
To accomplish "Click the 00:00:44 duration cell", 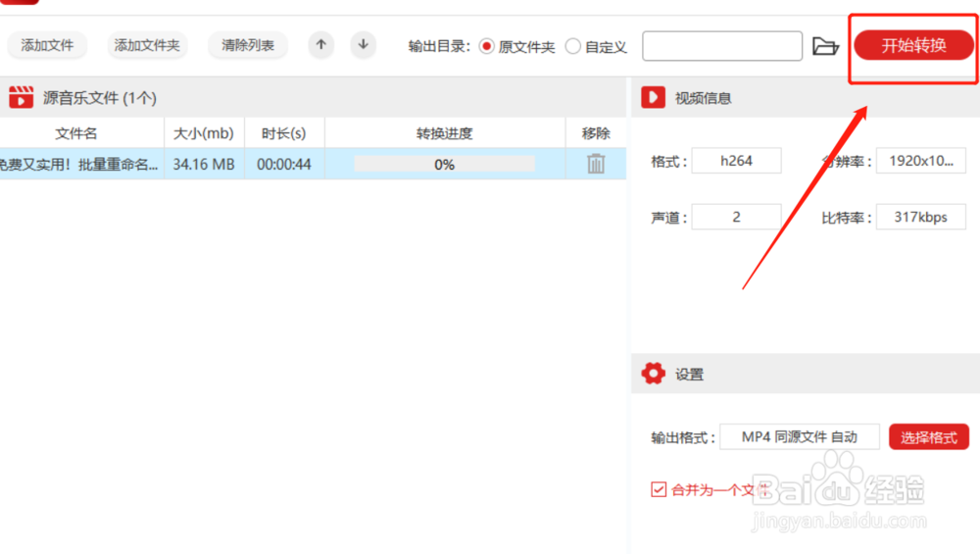I will click(x=284, y=164).
